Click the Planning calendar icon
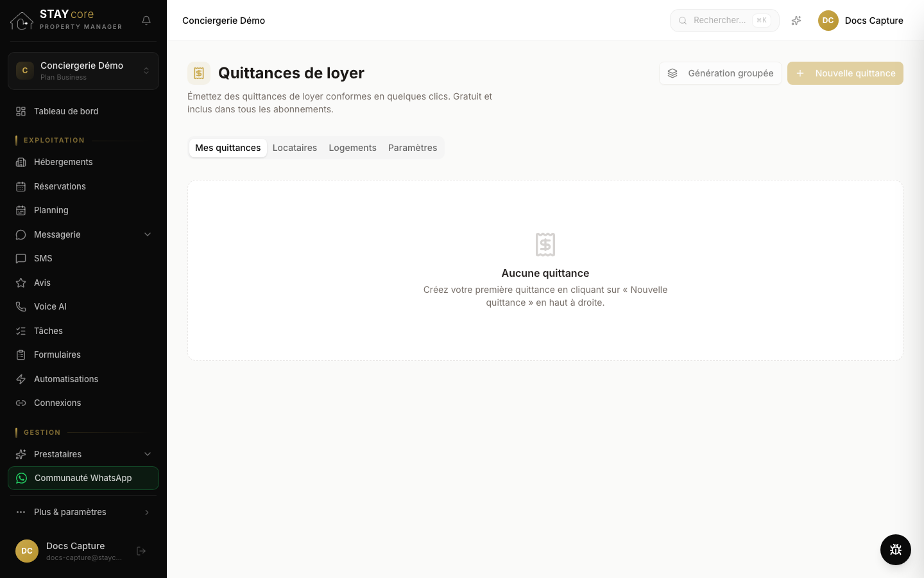Screen dimensions: 924x578 coord(21,210)
